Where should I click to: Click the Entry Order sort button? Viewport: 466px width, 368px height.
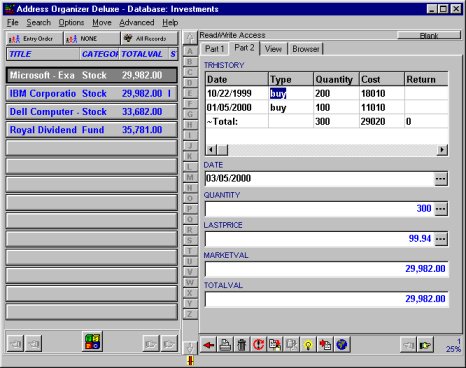click(x=34, y=39)
